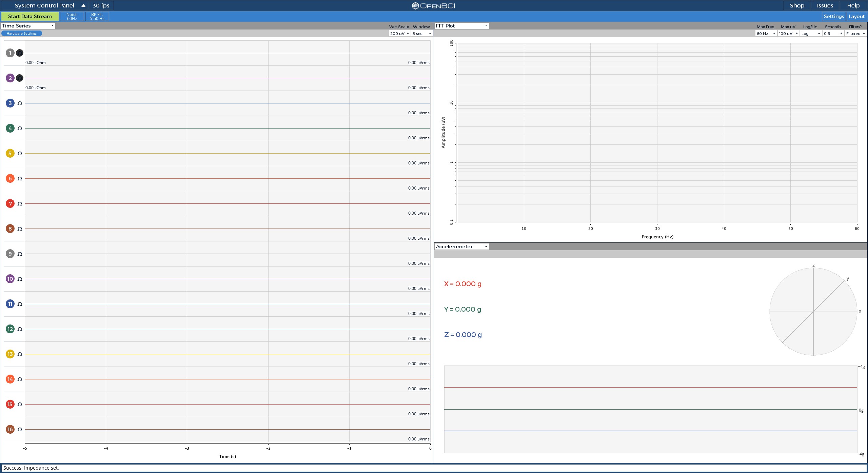Click channel 16 impedance ohm icon
The image size is (868, 473).
pos(20,429)
